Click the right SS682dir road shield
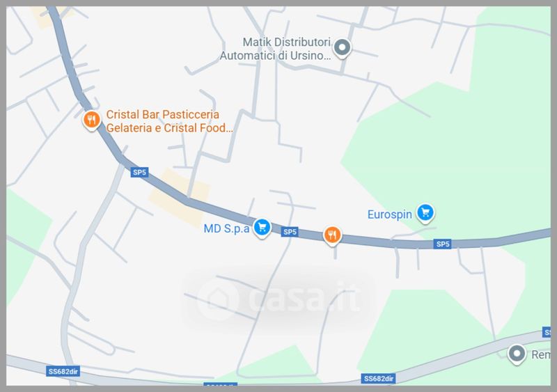 (x=379, y=379)
